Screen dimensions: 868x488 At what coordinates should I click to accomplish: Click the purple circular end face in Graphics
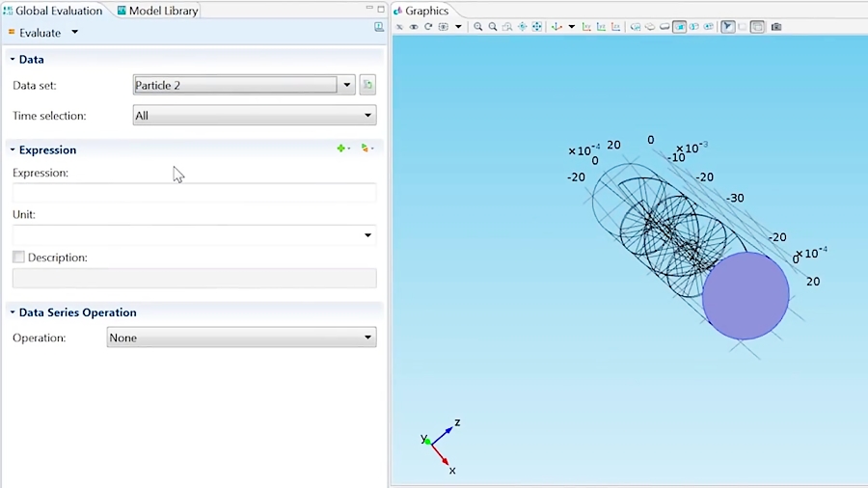(x=746, y=296)
